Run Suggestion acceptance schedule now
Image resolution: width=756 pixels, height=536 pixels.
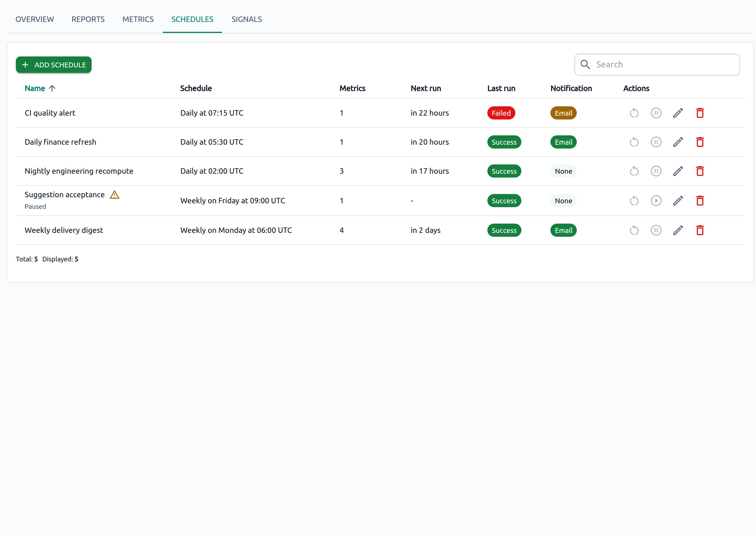634,201
